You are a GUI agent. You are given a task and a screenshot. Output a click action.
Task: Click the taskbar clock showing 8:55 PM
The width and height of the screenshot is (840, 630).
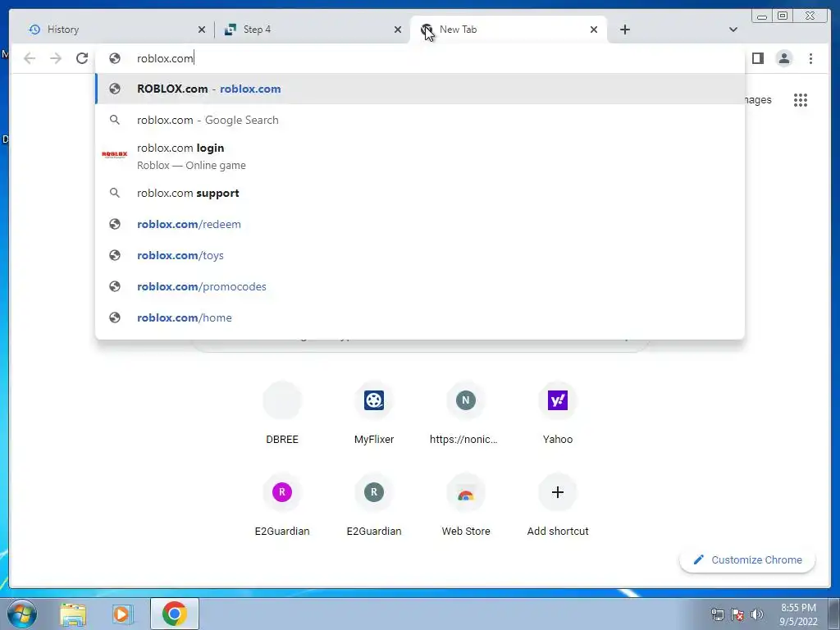(798, 614)
